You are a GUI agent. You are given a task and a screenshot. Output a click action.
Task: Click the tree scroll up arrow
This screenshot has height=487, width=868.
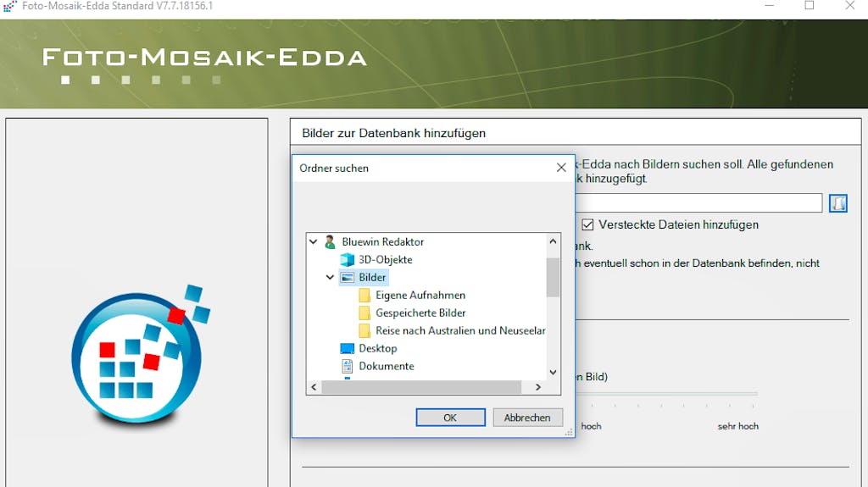point(553,241)
